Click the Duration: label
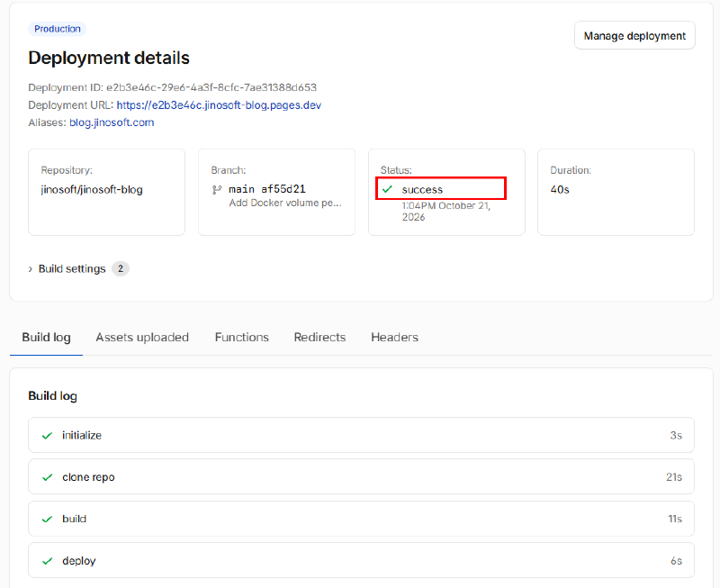This screenshot has height=588, width=720. pos(571,170)
